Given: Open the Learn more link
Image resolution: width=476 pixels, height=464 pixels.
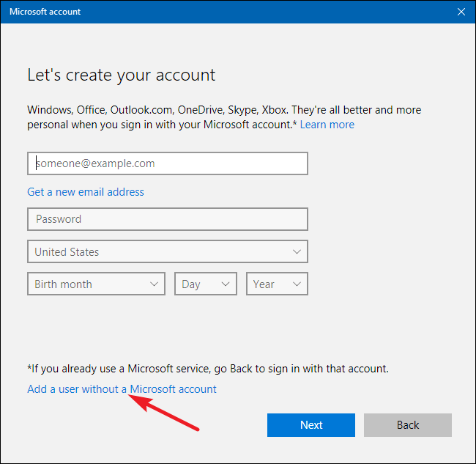Looking at the screenshot, I should coord(327,125).
